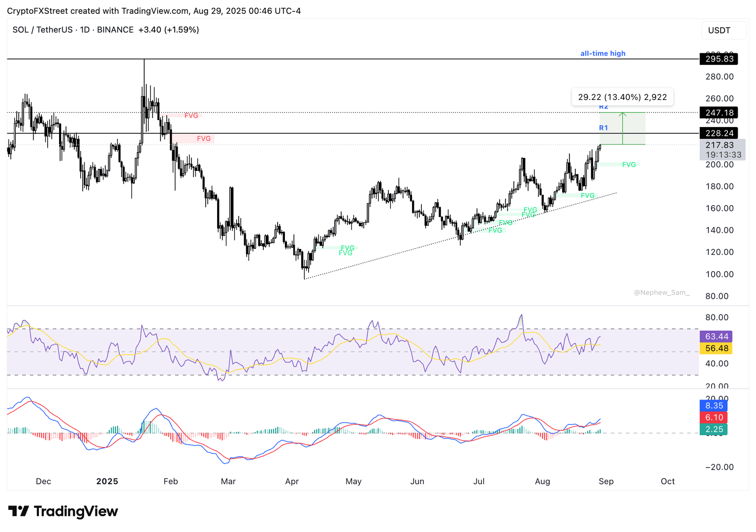This screenshot has width=756, height=532.
Task: Click the 29.22 (13.40%) measurement tooltip
Action: point(622,97)
